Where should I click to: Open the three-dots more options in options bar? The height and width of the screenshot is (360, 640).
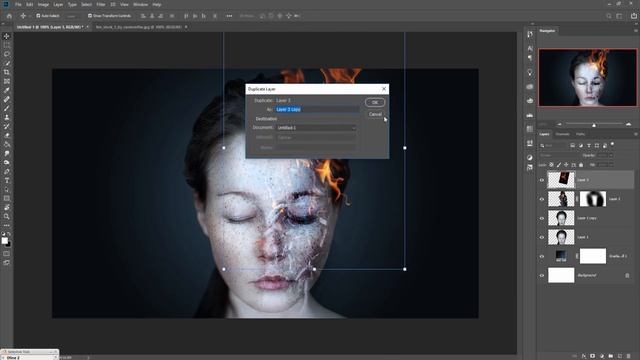point(229,16)
